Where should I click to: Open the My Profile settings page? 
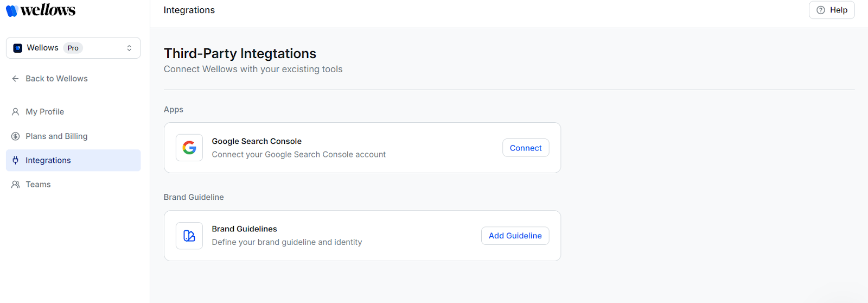(x=45, y=112)
